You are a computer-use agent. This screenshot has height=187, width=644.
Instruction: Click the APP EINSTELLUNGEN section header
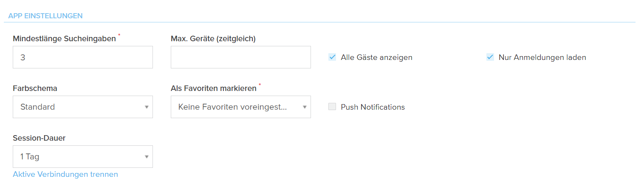click(x=45, y=16)
